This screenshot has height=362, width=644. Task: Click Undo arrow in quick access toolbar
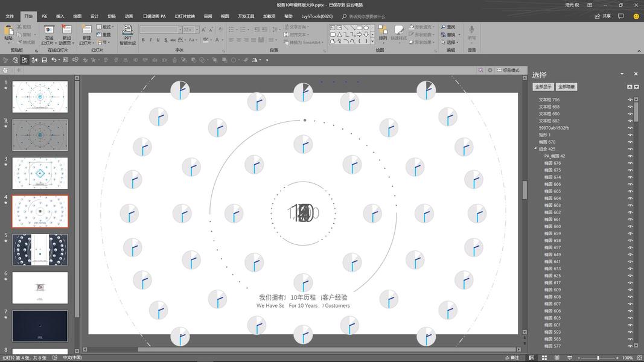click(53, 60)
